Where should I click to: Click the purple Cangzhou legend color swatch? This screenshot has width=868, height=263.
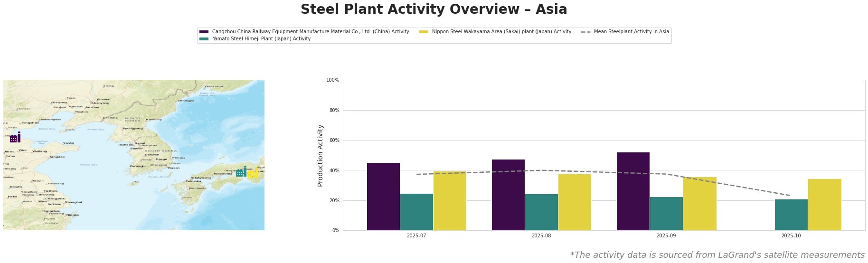pos(204,32)
